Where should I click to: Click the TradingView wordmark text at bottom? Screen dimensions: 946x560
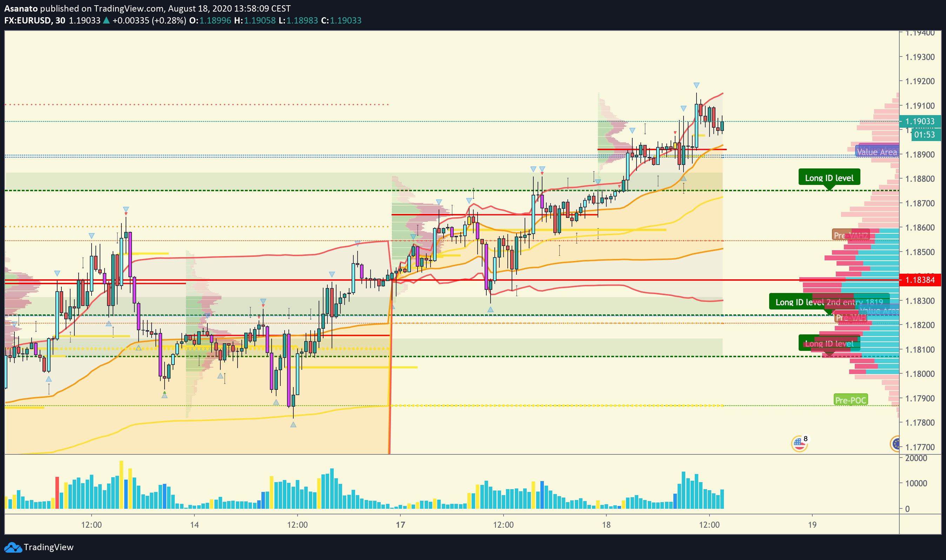click(x=49, y=547)
